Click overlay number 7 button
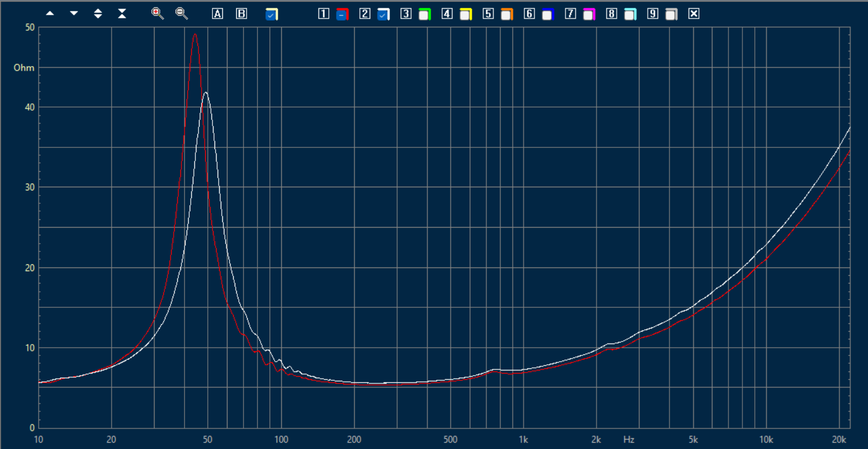This screenshot has height=449, width=868. click(570, 14)
